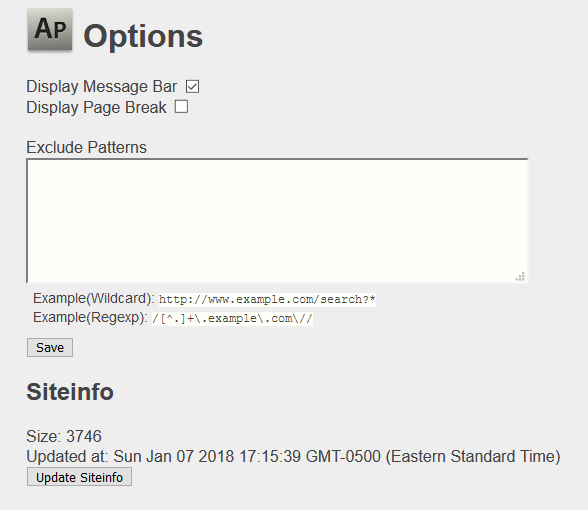Click the Exclude Patterns label

pos(86,147)
